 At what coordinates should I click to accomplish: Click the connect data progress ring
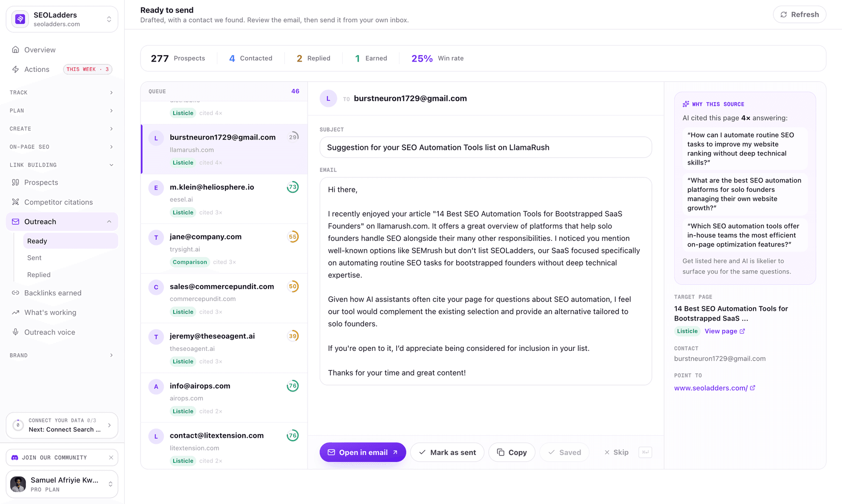[x=18, y=425]
